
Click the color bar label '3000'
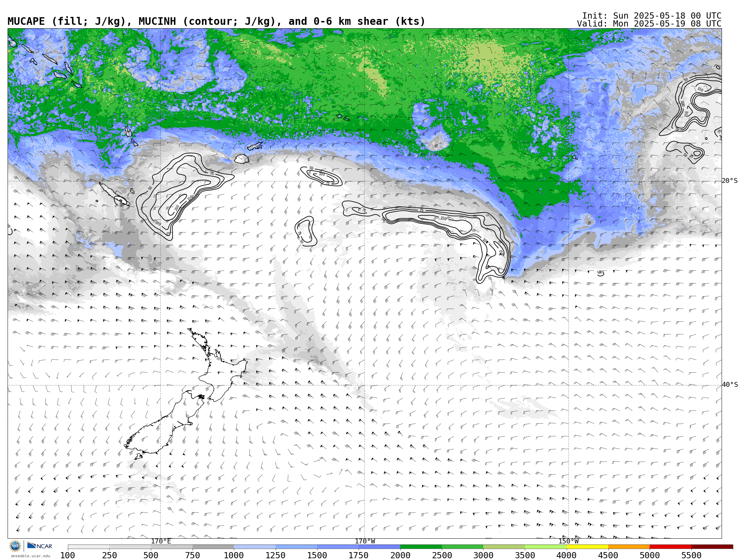coord(484,555)
